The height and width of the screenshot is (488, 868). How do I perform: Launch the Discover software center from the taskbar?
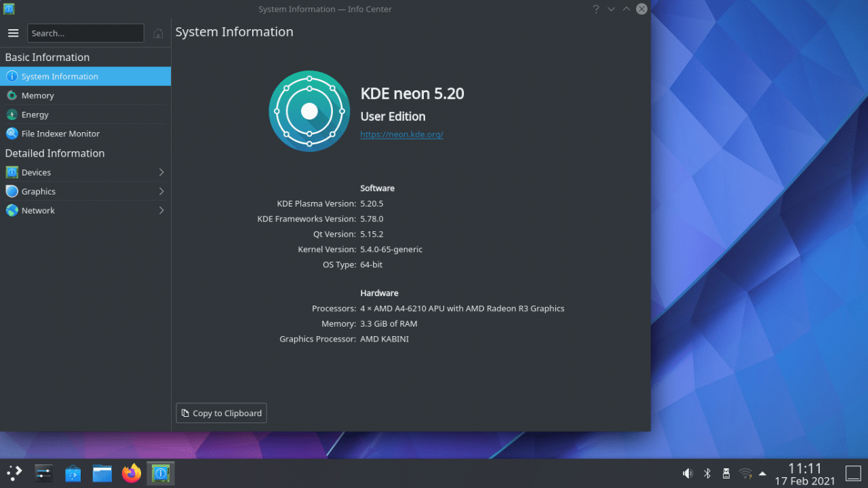click(x=73, y=473)
